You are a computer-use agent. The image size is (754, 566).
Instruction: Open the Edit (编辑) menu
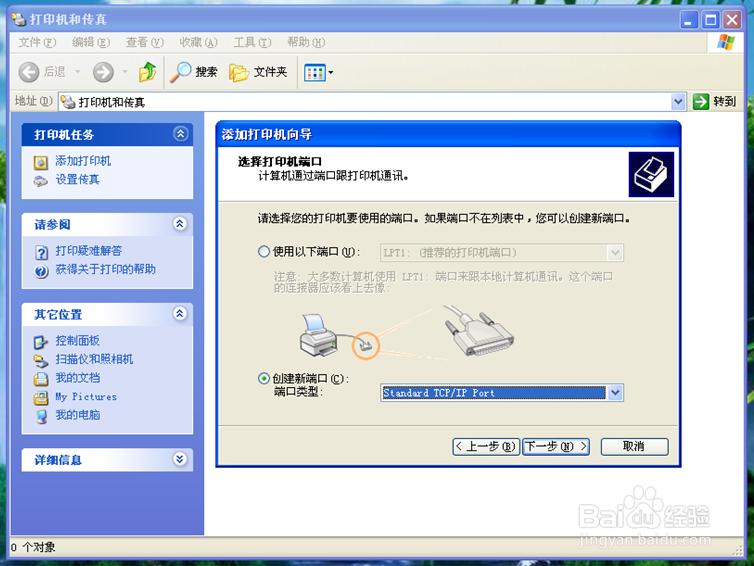[x=91, y=43]
